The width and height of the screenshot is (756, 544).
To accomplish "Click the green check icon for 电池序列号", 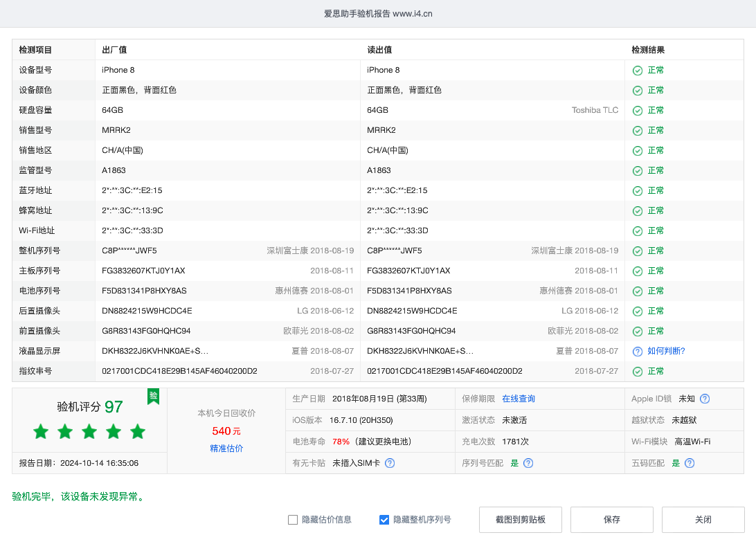I will coord(638,291).
